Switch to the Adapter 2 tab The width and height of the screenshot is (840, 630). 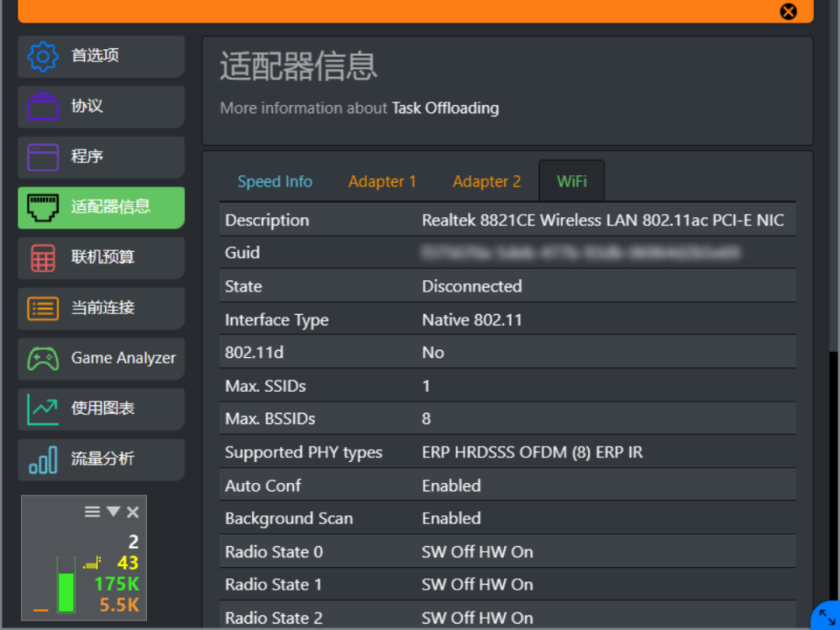pyautogui.click(x=486, y=181)
